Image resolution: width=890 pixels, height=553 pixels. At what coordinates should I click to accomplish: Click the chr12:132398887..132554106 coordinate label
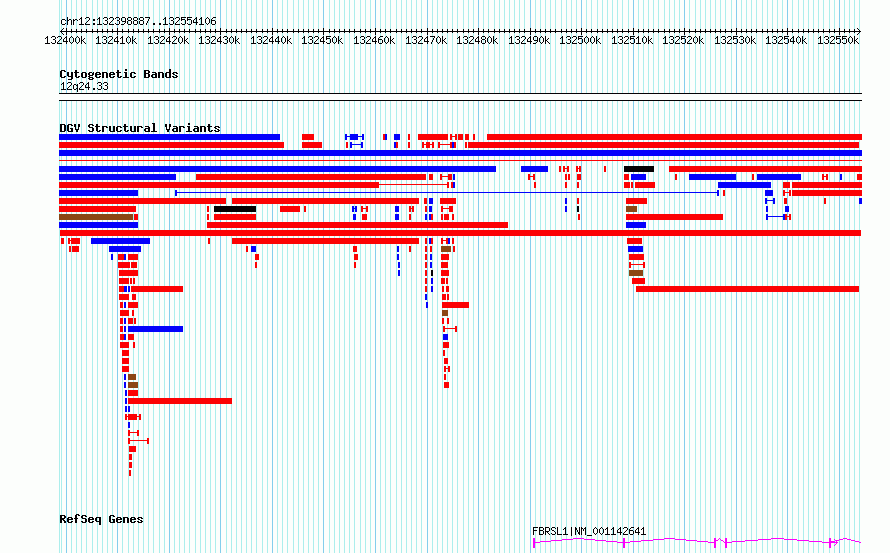pos(138,22)
